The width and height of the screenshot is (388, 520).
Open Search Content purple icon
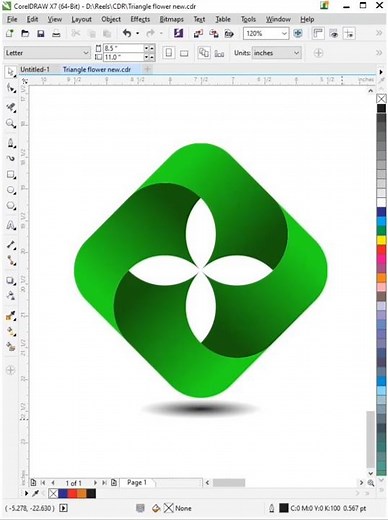179,33
